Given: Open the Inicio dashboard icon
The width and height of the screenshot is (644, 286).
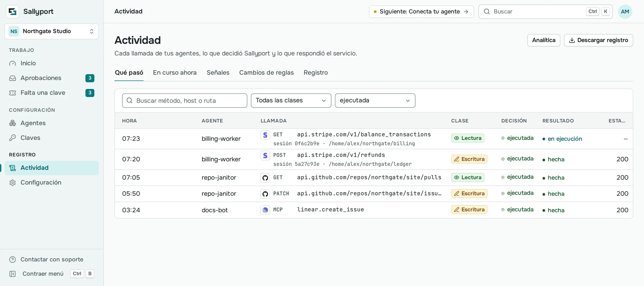Looking at the screenshot, I should coord(13,63).
